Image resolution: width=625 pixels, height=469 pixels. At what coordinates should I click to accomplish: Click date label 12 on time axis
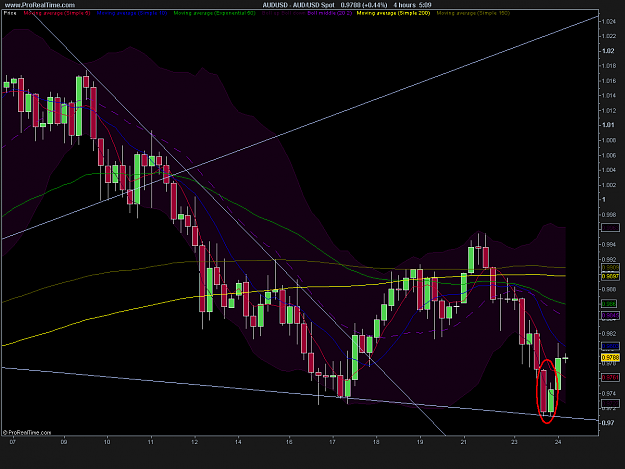click(x=195, y=442)
